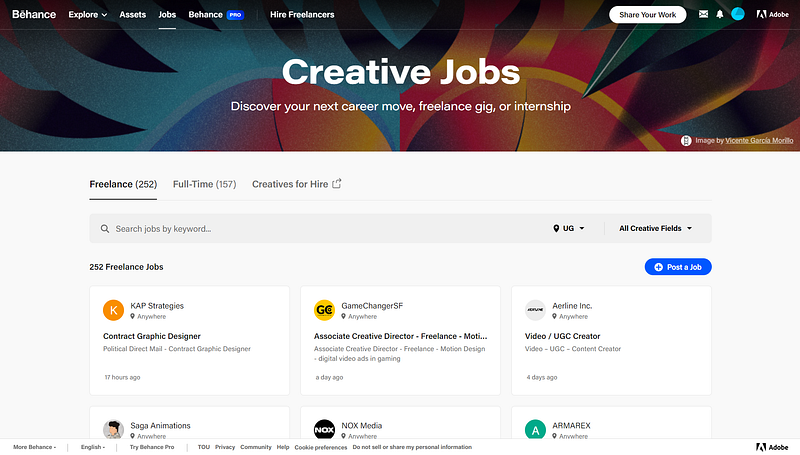Click the GameChangerSF company name

tap(372, 306)
